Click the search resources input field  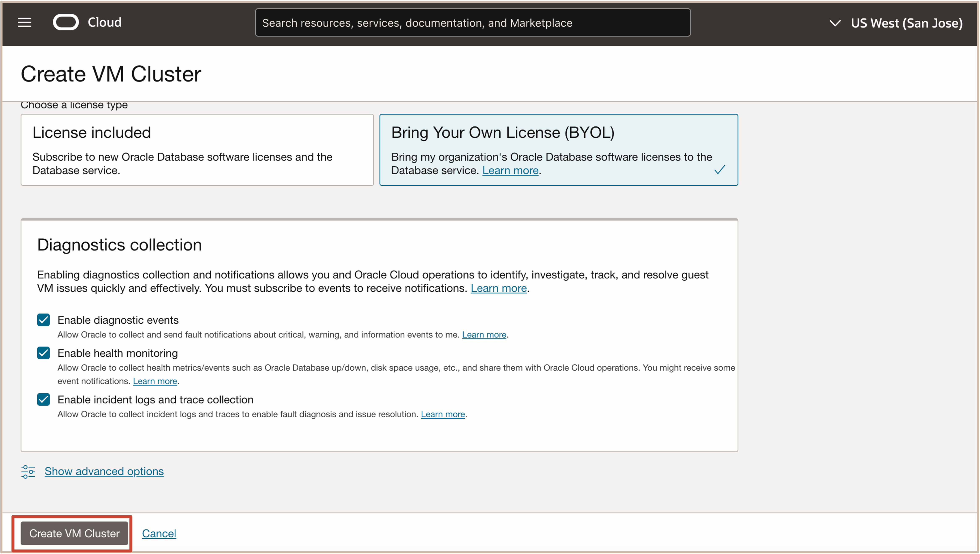473,23
